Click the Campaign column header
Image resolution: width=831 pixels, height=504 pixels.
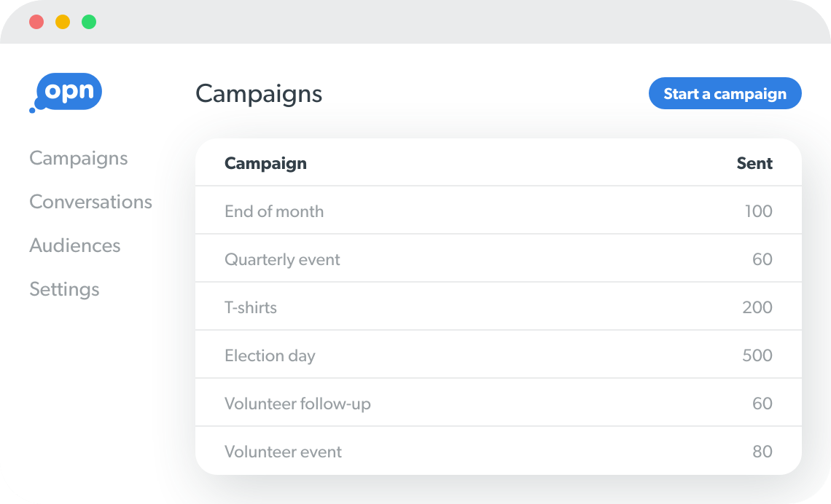pos(265,163)
